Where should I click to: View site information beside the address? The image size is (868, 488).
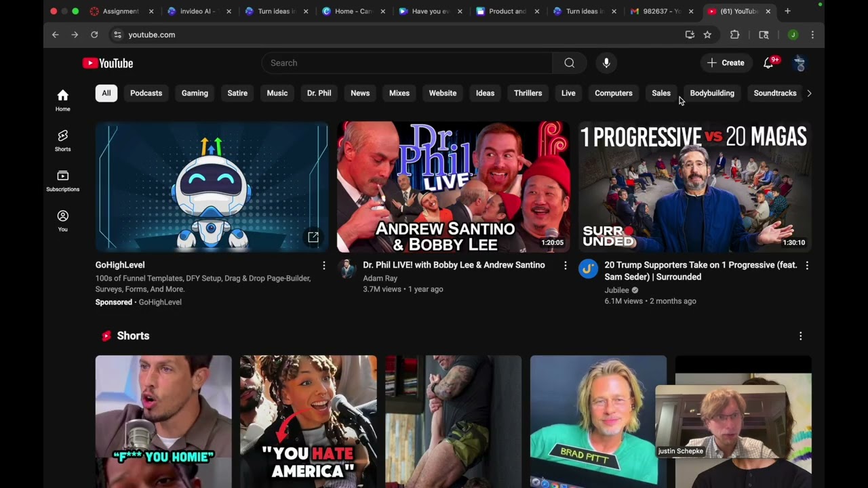point(117,35)
